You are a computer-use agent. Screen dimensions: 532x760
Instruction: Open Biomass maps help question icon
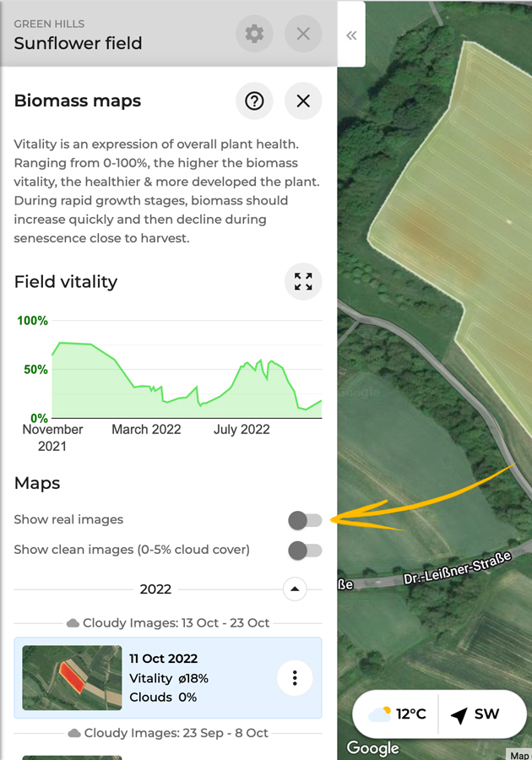tap(254, 100)
